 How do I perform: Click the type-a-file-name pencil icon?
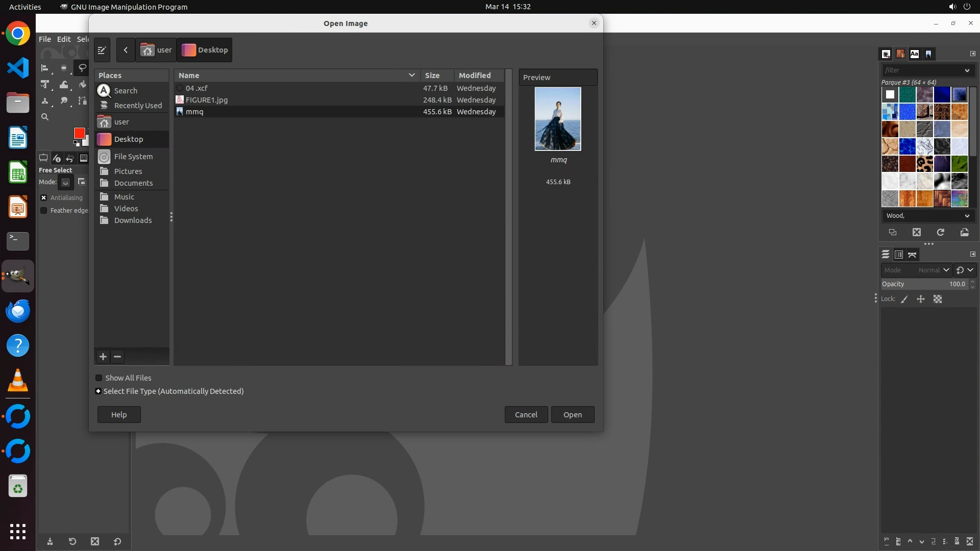click(102, 50)
